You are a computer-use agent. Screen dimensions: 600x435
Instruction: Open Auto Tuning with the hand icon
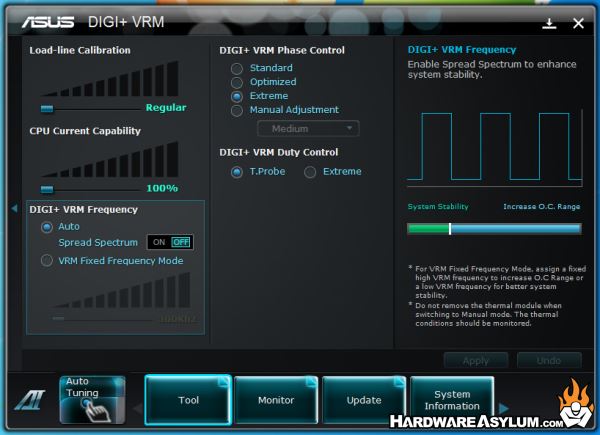92,399
